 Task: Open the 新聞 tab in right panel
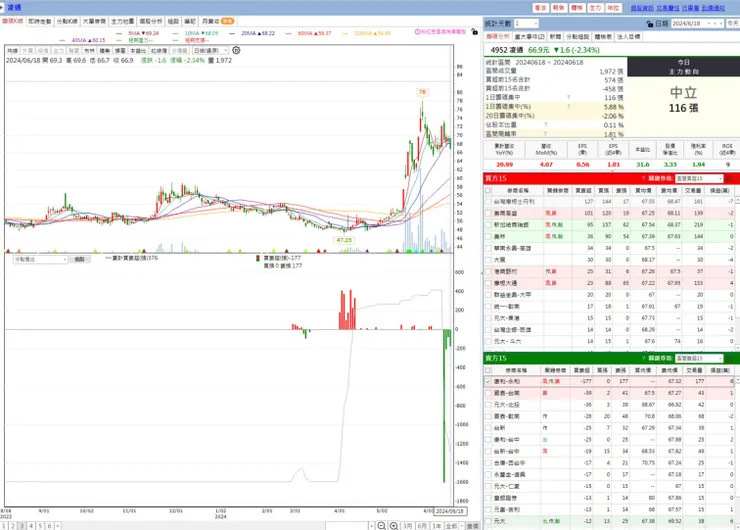coord(555,36)
